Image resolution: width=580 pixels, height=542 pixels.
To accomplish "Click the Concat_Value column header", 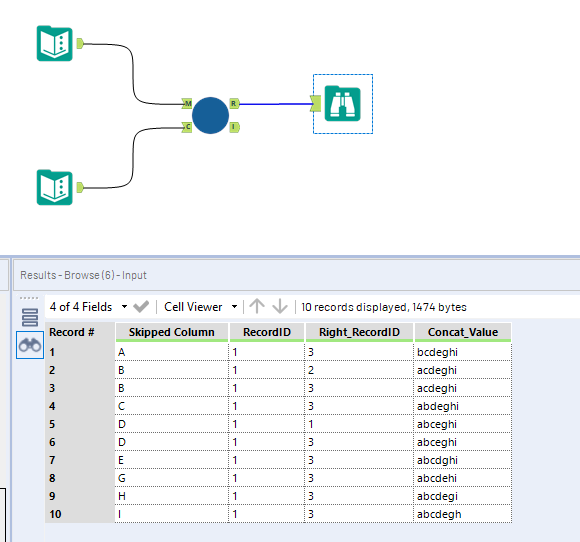I will 463,332.
